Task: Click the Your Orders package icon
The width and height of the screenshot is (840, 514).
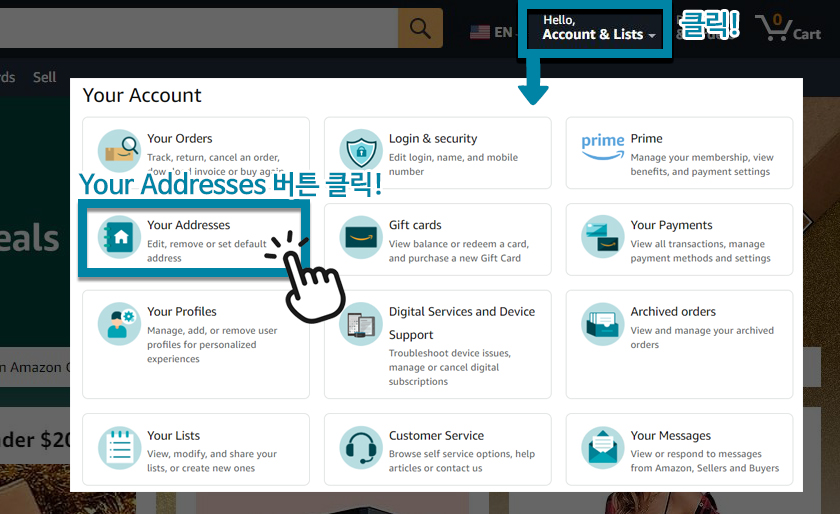Action: 119,151
